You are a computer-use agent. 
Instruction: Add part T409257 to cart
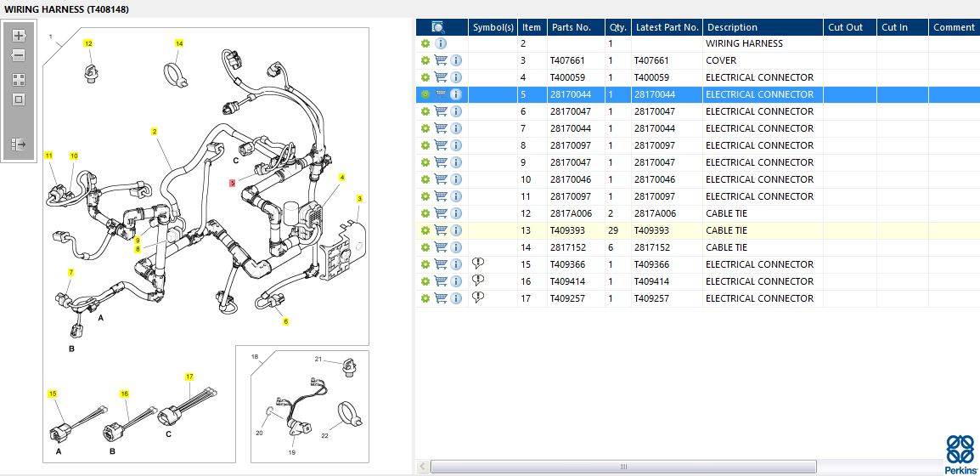coord(441,298)
